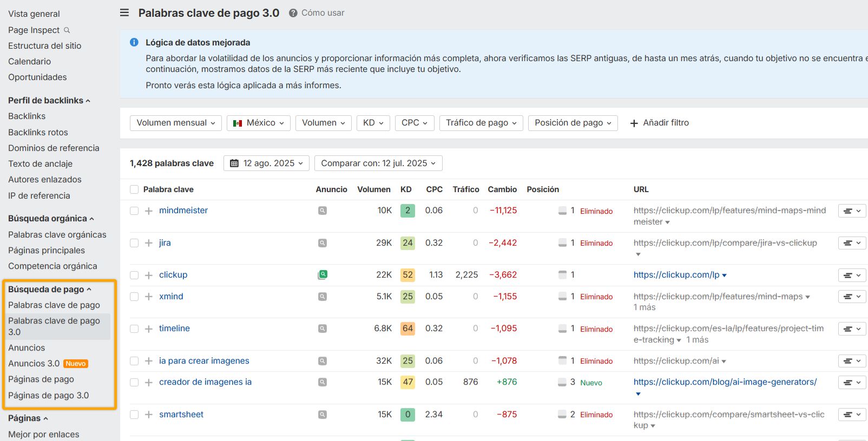Image resolution: width=868 pixels, height=441 pixels.
Task: Click the plus icon beside creador de imagenes ia
Action: coord(149,383)
